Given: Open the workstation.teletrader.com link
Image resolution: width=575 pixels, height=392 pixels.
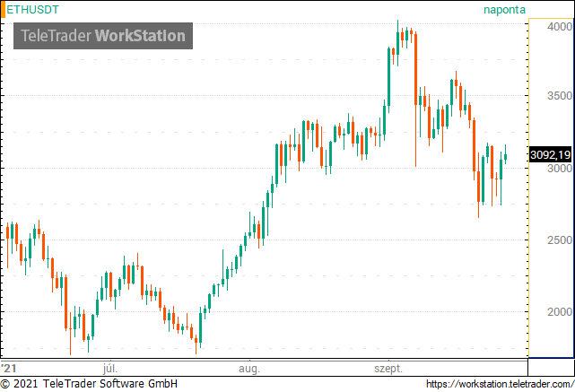Looking at the screenshot, I should [501, 384].
